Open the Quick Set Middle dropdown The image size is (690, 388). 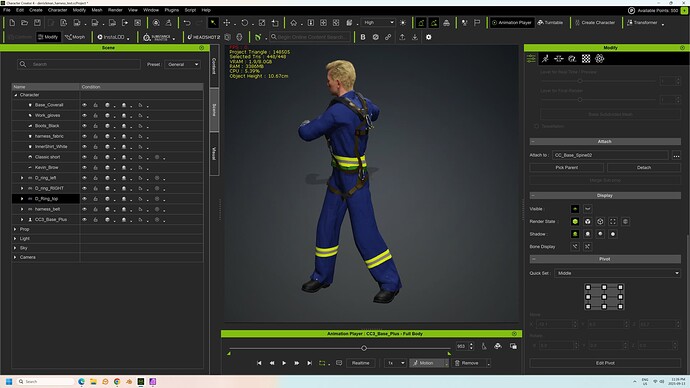click(x=617, y=273)
